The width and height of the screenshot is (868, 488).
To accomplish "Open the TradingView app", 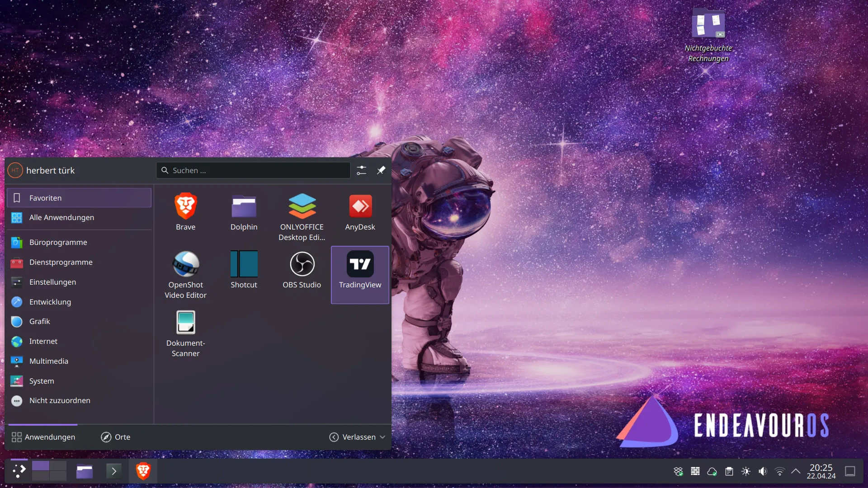I will [x=360, y=270].
